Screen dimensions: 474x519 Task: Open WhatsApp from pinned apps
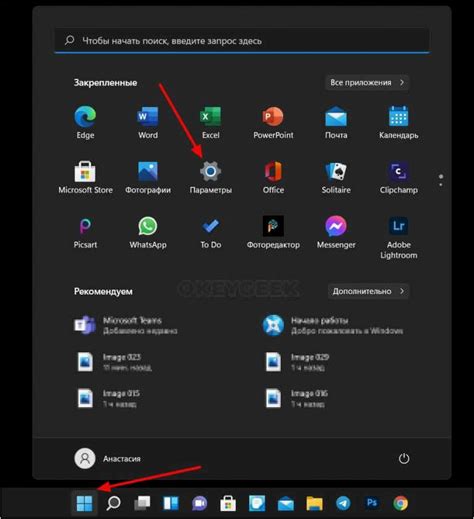click(x=148, y=232)
